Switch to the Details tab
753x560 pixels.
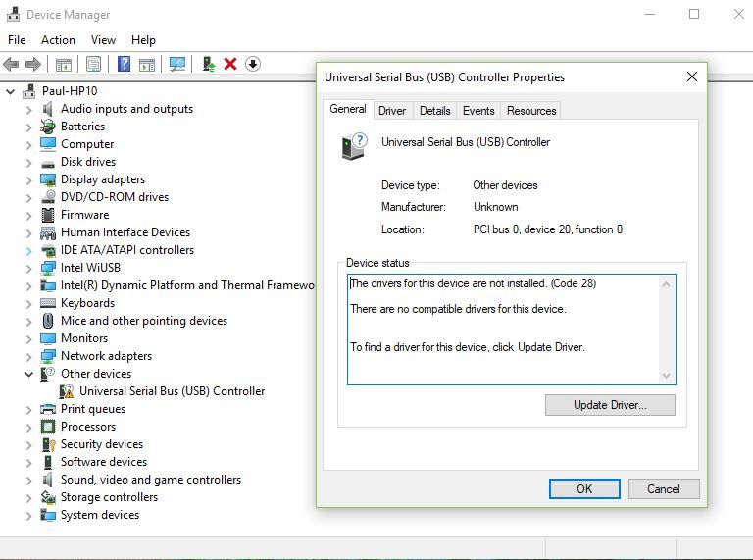[x=435, y=111]
